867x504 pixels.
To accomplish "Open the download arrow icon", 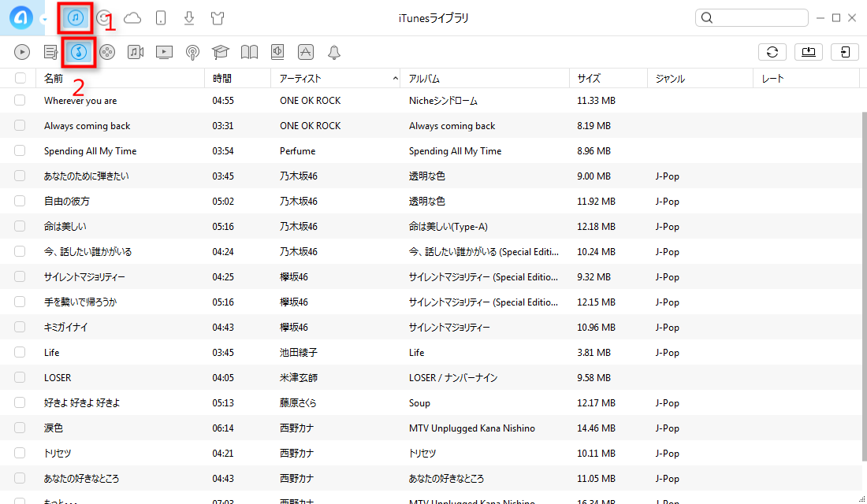I will click(x=189, y=18).
